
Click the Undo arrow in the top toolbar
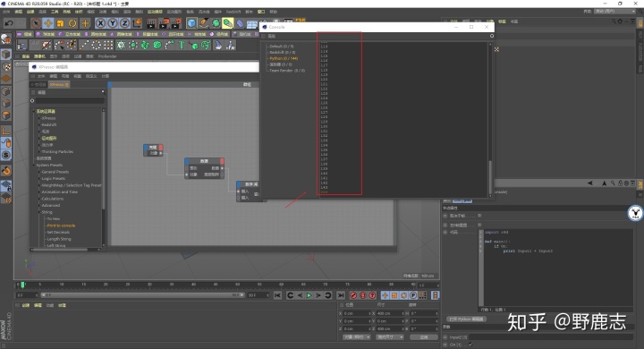9,23
